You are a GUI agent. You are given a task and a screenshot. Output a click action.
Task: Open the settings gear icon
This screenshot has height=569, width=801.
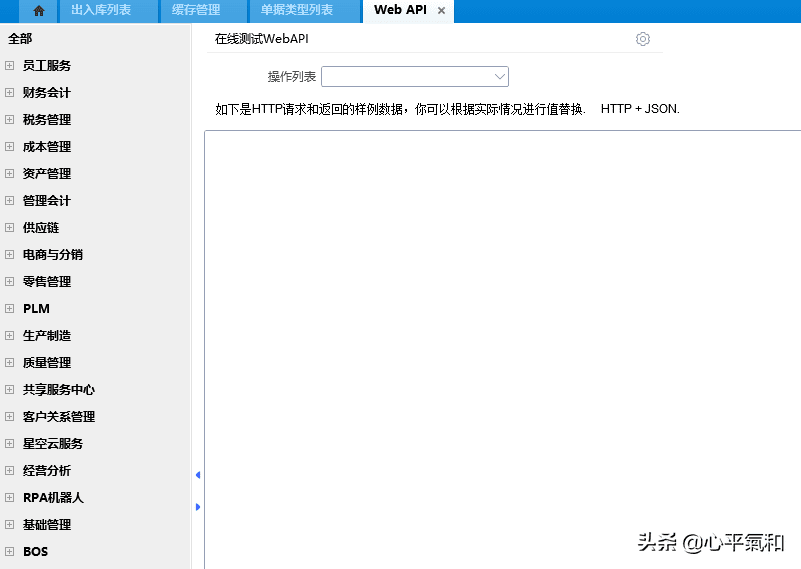click(643, 39)
